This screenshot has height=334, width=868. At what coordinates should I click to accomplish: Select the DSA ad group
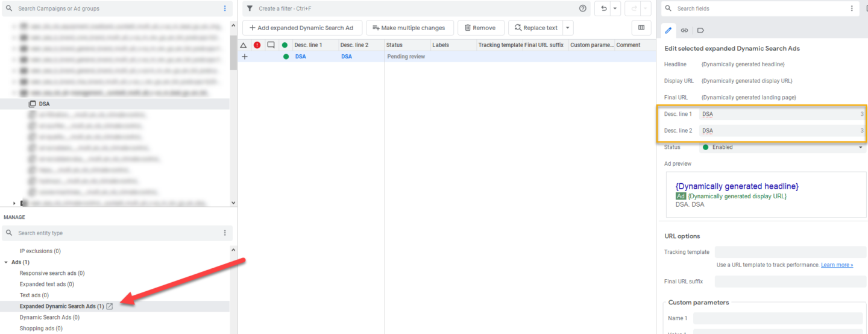[x=44, y=104]
